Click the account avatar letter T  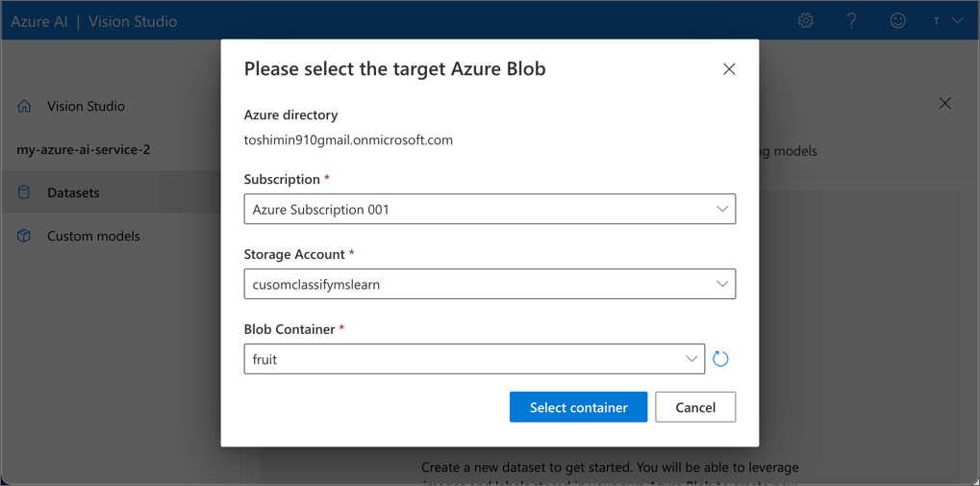[937, 21]
